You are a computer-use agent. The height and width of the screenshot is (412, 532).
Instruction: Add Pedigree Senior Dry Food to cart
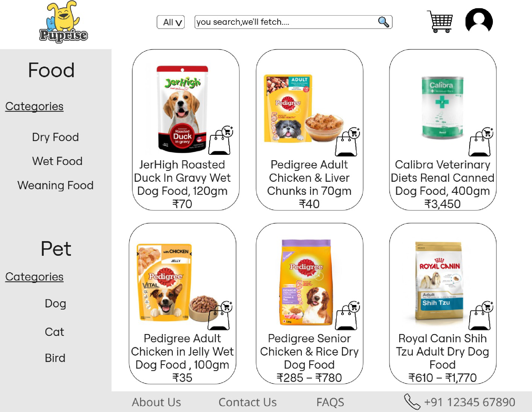point(347,316)
